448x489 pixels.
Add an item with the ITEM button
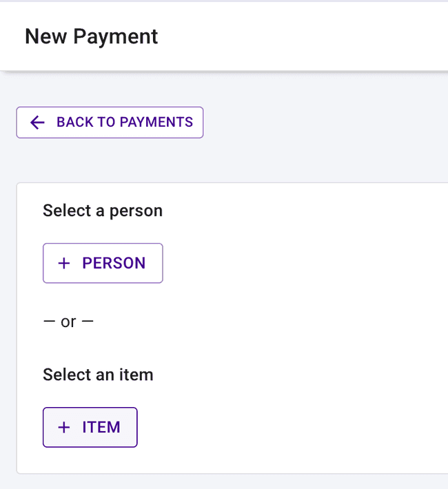90,427
